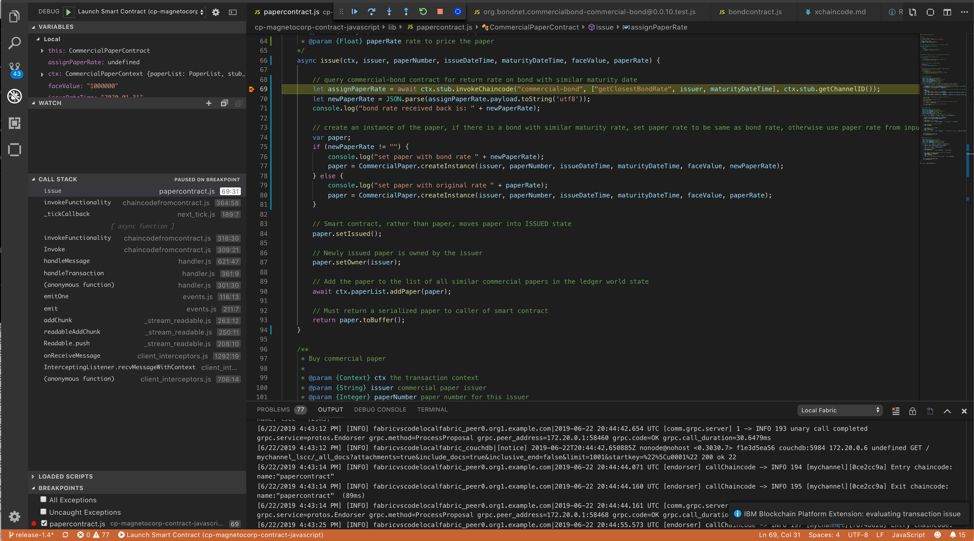Open the Extensions view in activity bar
974x541 pixels.
14,123
